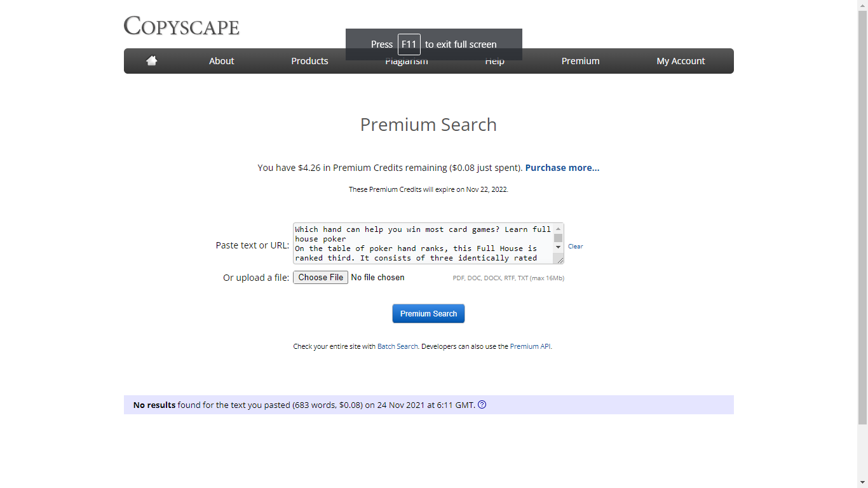
Task: Open the Help menu
Action: (x=494, y=61)
